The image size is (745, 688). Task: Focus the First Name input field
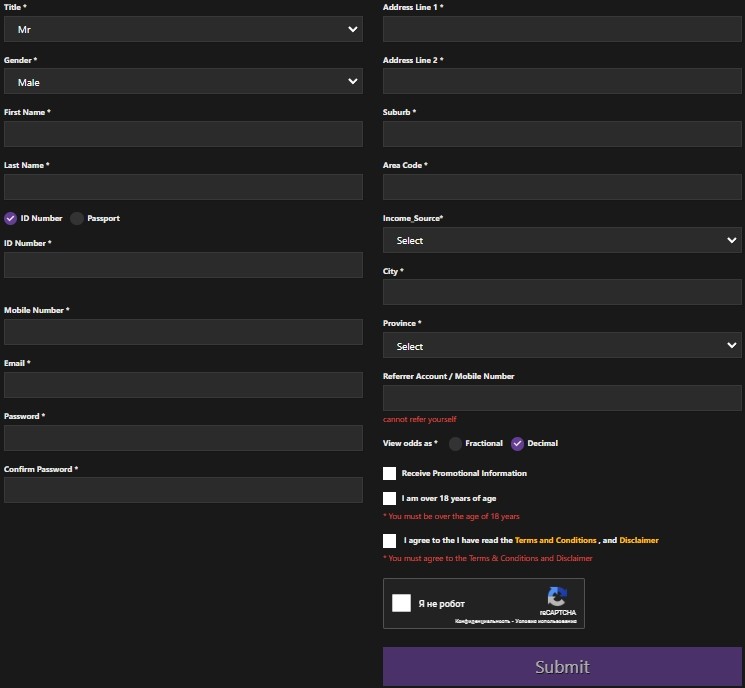click(183, 134)
